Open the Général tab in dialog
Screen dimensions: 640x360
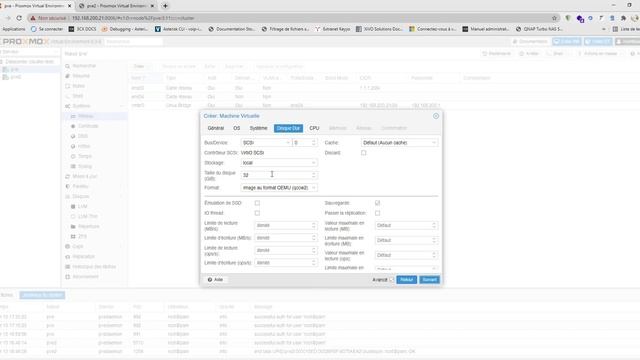click(216, 128)
